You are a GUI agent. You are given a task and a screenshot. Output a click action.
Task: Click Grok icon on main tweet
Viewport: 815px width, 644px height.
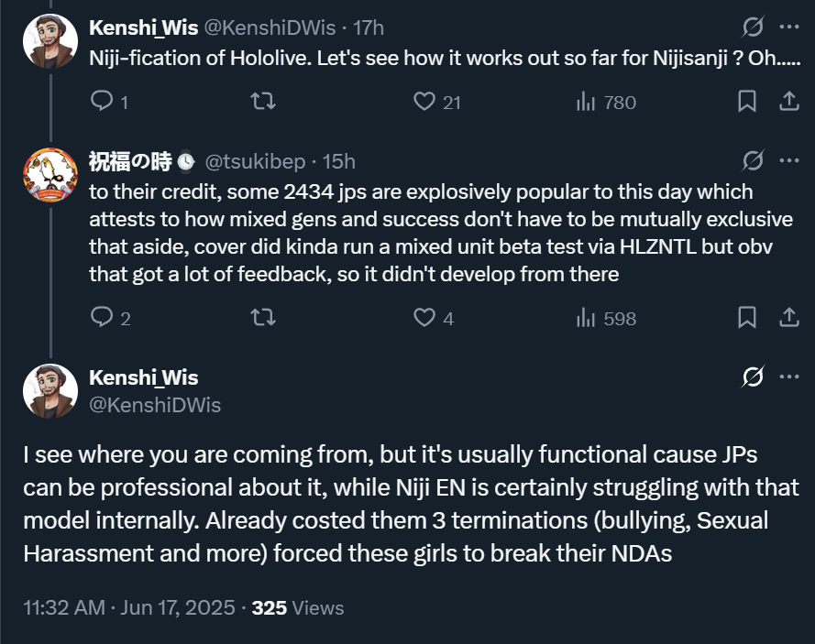click(x=753, y=377)
